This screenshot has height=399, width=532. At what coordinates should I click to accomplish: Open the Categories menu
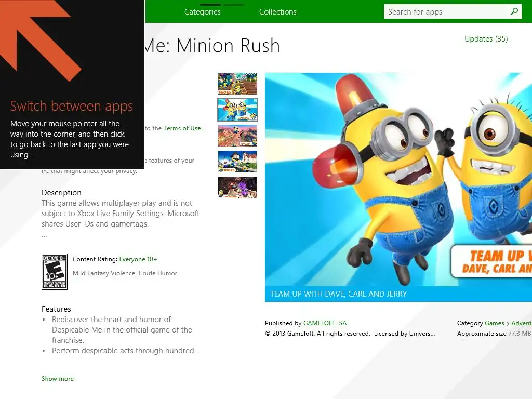pyautogui.click(x=202, y=12)
